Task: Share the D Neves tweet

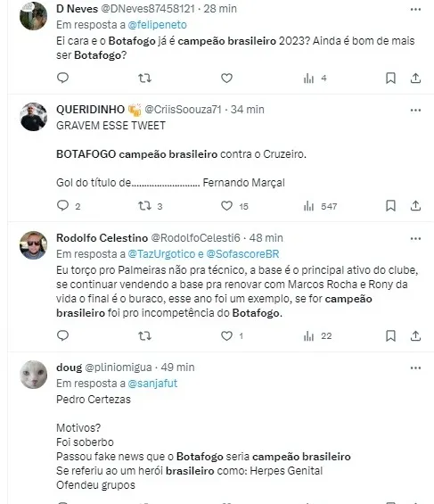Action: click(415, 78)
